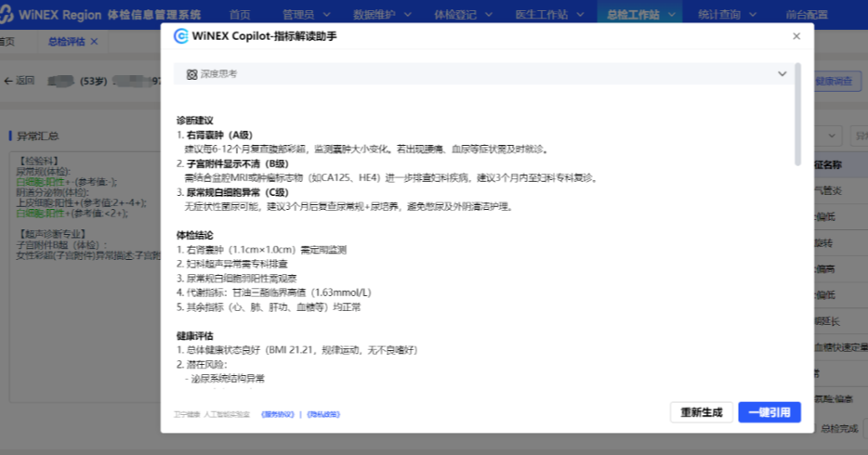
Task: Switch to the 总检评估 tab
Action: point(66,42)
